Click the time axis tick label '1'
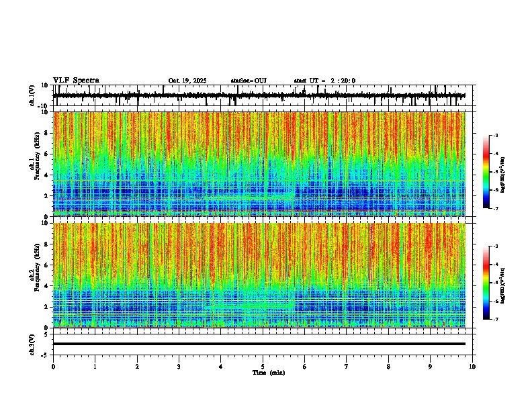 tap(95, 367)
